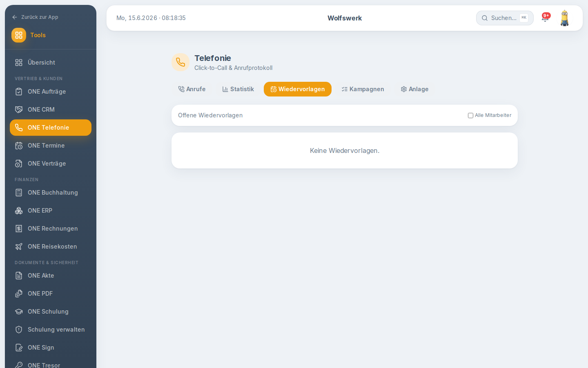Open Schulung verwalten entry
This screenshot has width=588, height=368.
click(51, 330)
